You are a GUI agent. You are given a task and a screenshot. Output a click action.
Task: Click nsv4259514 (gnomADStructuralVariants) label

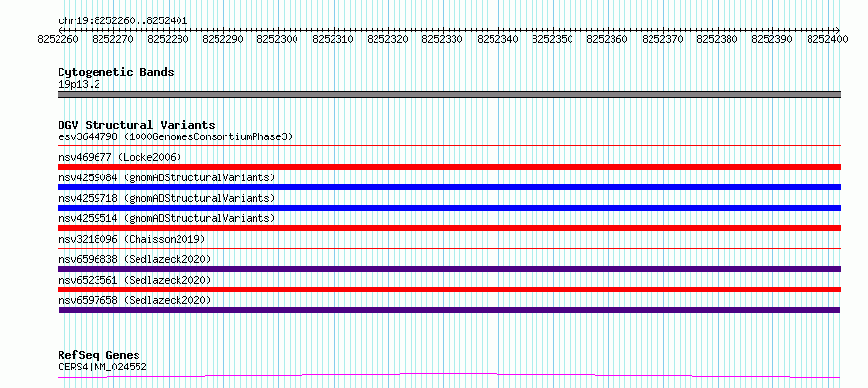pyautogui.click(x=167, y=218)
